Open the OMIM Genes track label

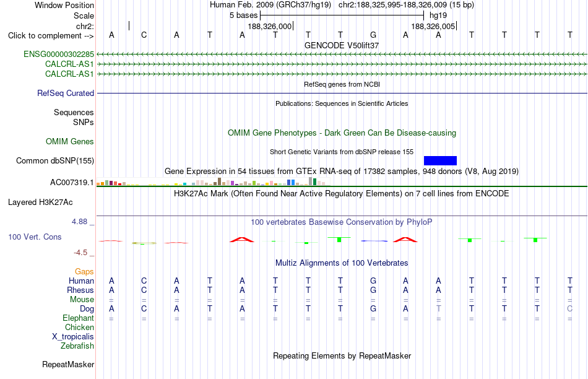point(70,141)
